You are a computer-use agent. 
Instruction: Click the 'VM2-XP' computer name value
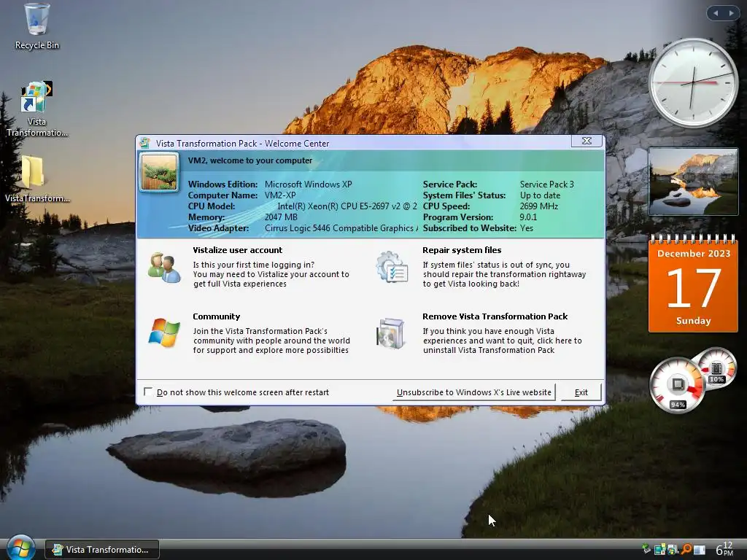(x=280, y=195)
